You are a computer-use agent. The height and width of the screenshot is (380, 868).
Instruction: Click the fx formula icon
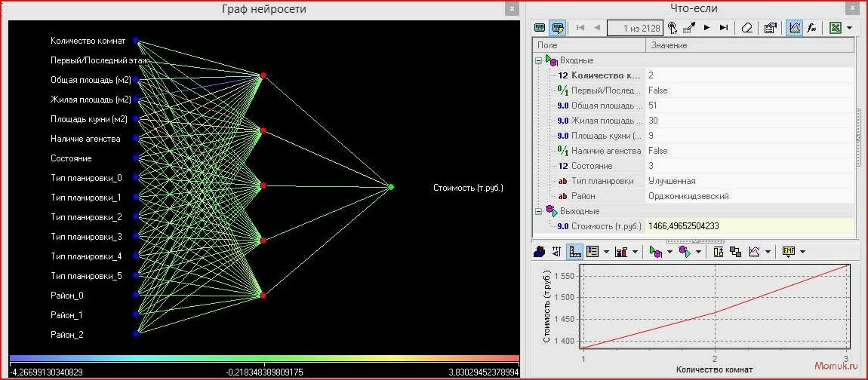point(811,28)
